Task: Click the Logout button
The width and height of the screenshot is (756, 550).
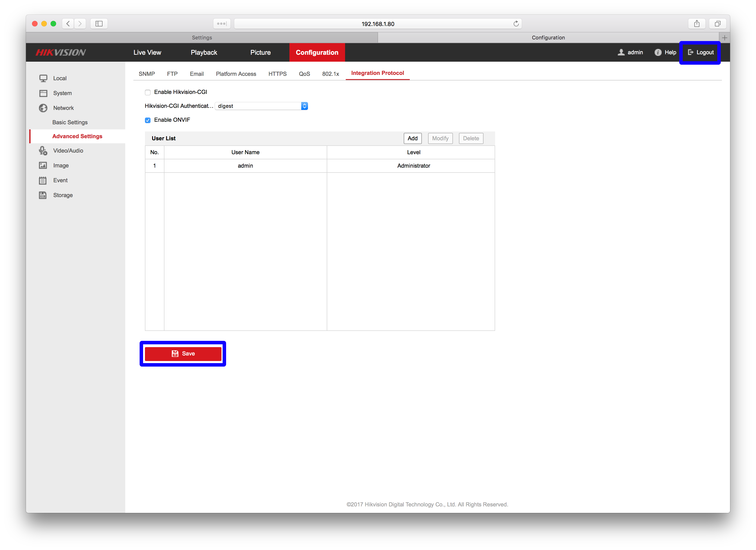Action: (x=701, y=52)
